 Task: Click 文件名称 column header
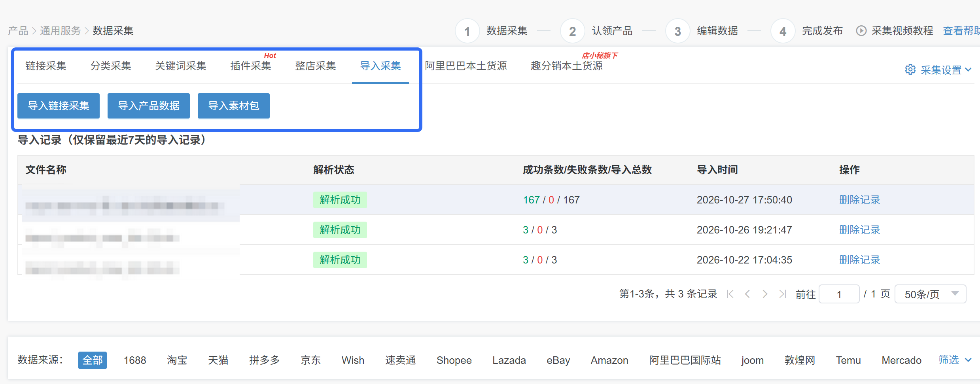point(46,170)
